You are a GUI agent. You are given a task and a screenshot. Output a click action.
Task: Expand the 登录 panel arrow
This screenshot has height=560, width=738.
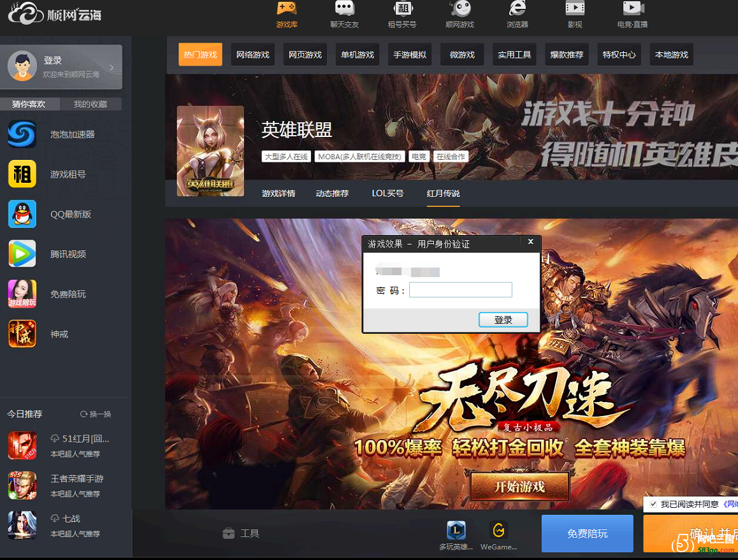pos(112,68)
